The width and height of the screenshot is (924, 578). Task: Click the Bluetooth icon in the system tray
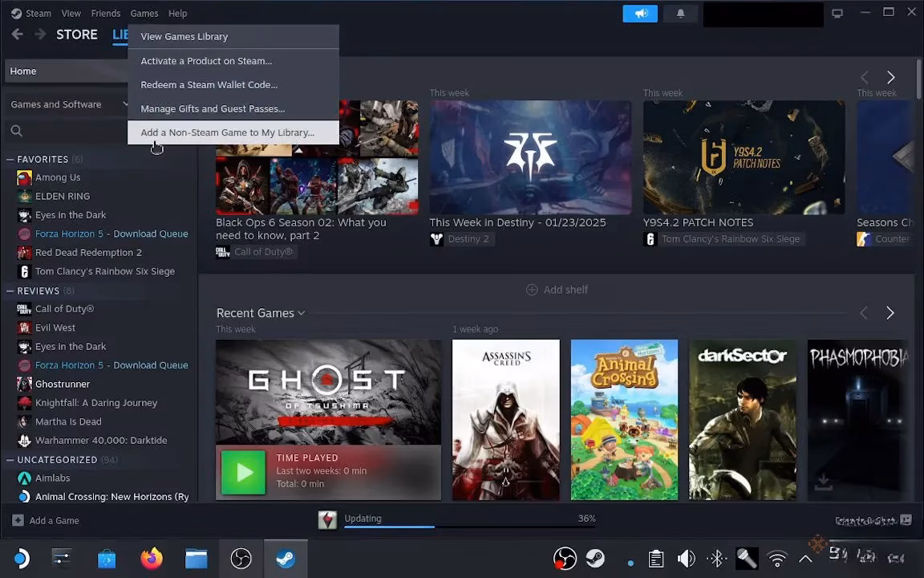(716, 557)
